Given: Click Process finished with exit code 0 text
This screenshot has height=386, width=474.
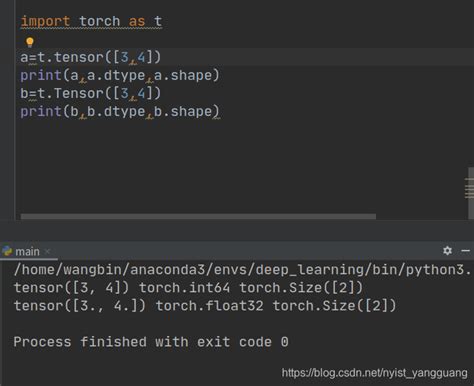Looking at the screenshot, I should 151,342.
